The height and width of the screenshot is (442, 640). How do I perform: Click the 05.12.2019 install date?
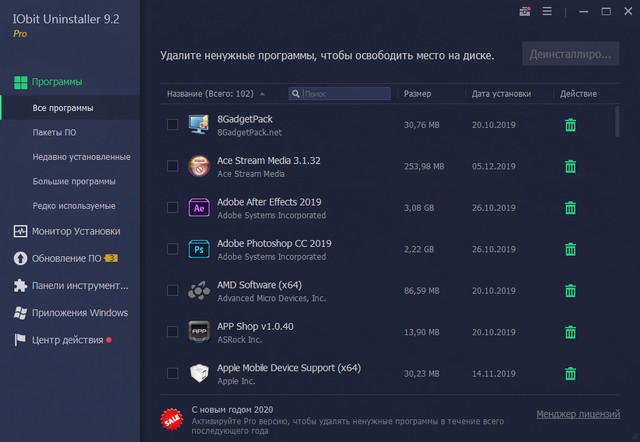tap(493, 167)
